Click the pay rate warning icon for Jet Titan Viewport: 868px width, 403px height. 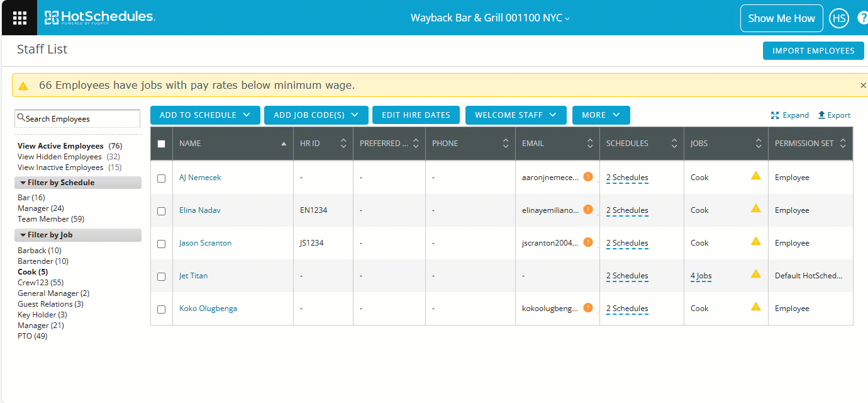pos(756,275)
